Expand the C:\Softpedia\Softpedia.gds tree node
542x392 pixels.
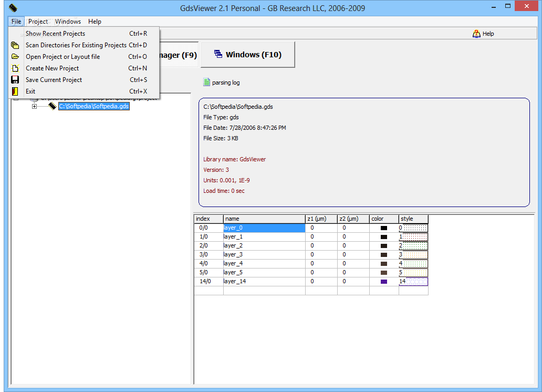(x=34, y=106)
